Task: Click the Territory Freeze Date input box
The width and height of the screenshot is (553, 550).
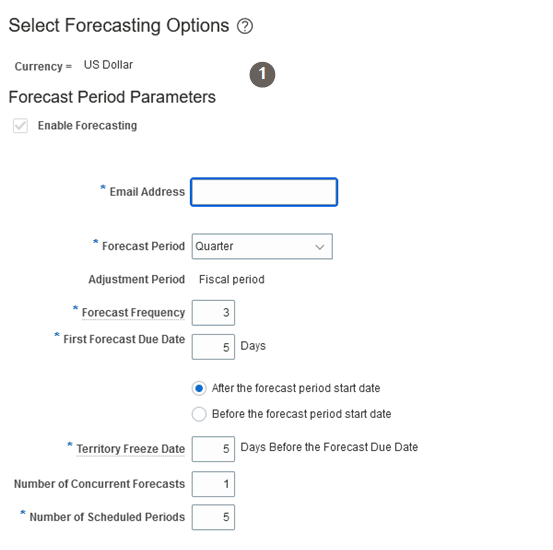Action: [213, 449]
